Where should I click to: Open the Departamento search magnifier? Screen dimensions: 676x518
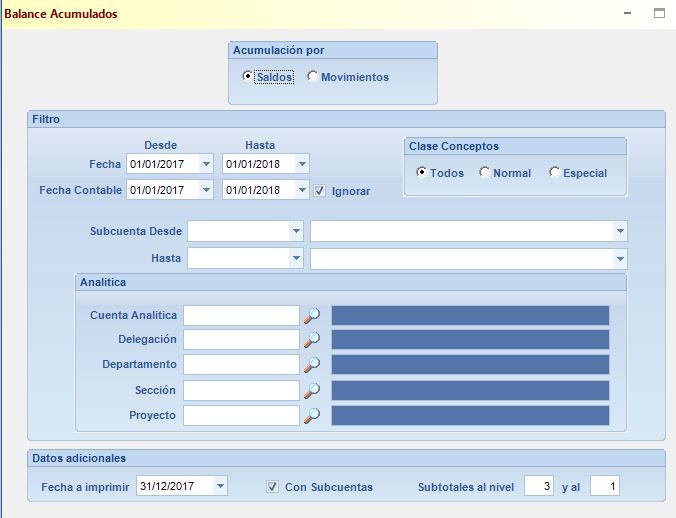(312, 364)
